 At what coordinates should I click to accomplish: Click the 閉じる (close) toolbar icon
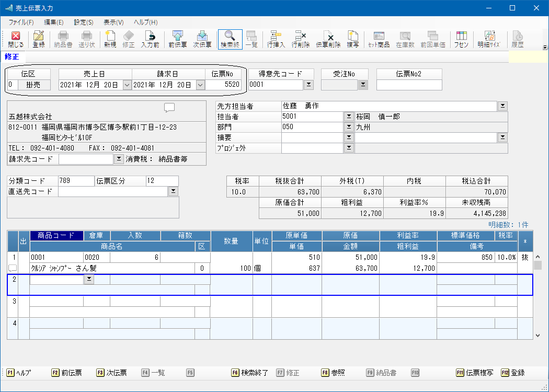pos(16,39)
